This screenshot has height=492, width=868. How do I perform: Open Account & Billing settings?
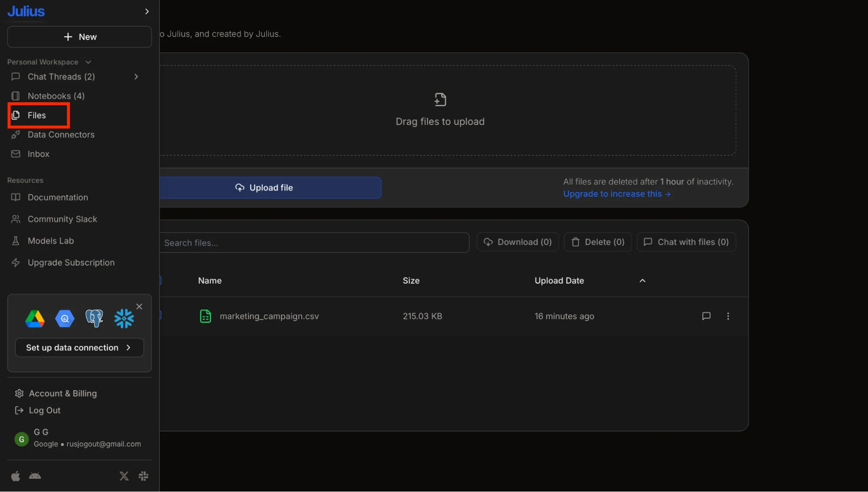point(63,394)
